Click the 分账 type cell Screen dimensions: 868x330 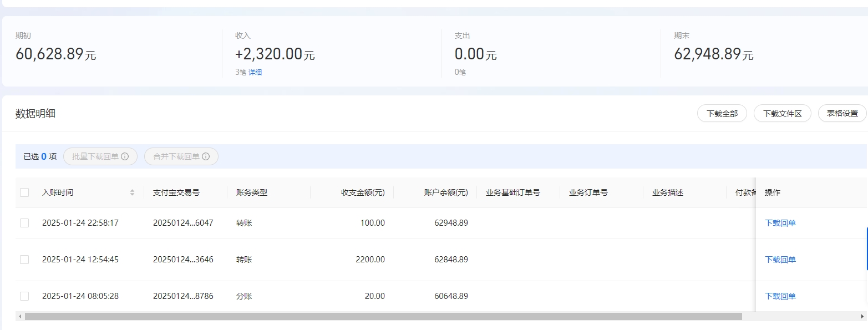pyautogui.click(x=244, y=296)
